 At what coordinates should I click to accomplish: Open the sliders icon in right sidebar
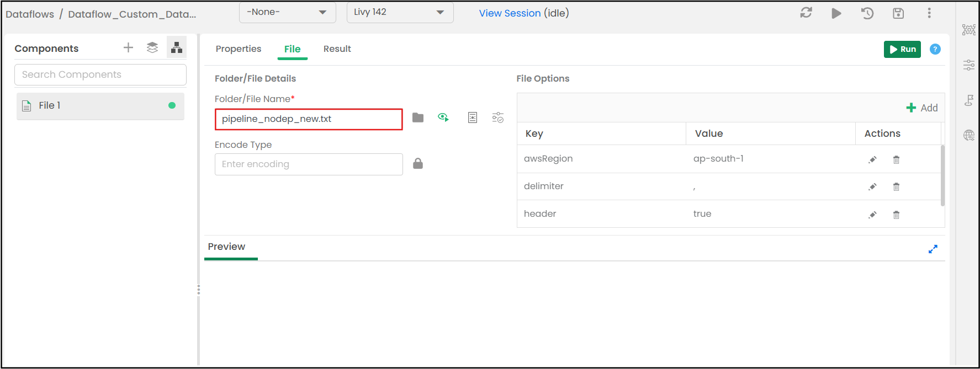pyautogui.click(x=969, y=65)
